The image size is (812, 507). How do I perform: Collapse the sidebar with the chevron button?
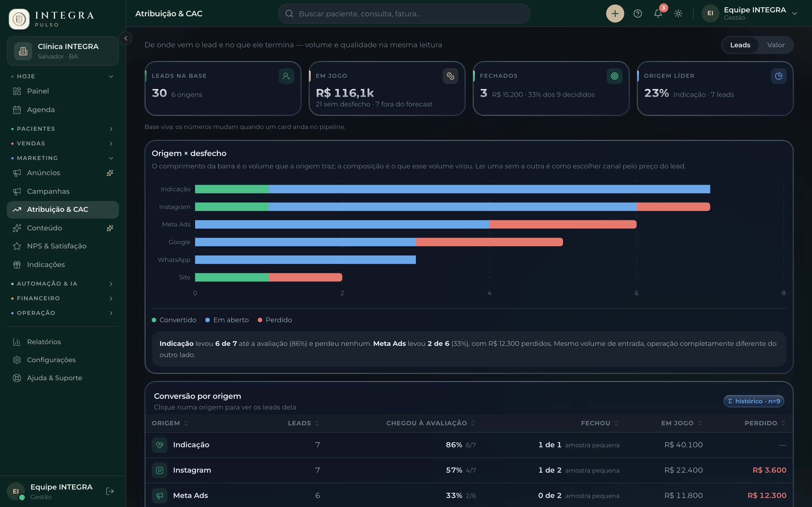pos(126,38)
